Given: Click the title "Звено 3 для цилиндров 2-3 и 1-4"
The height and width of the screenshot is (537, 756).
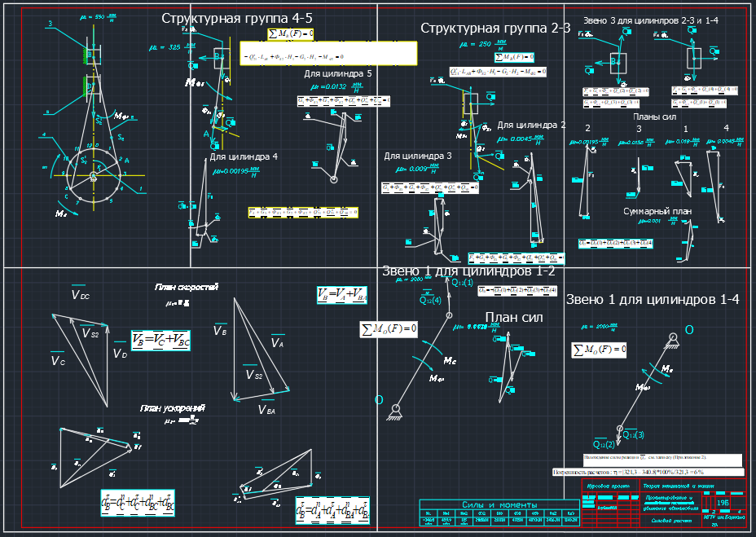Looking at the screenshot, I should tap(650, 20).
